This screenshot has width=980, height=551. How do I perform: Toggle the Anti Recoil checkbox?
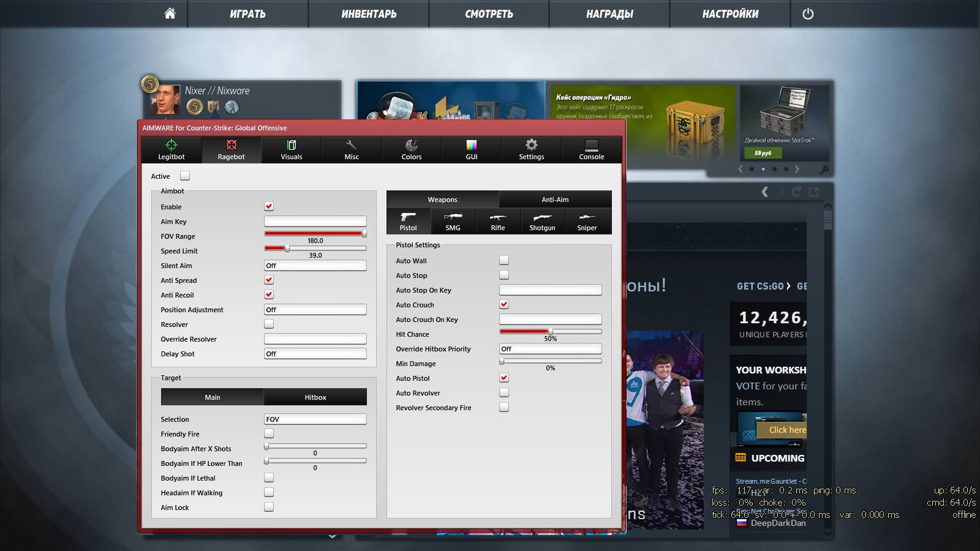click(269, 294)
